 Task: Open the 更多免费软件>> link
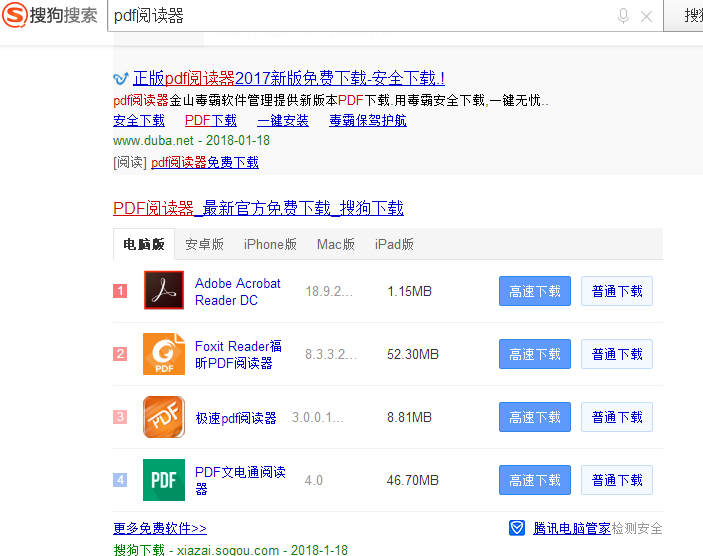(x=160, y=528)
